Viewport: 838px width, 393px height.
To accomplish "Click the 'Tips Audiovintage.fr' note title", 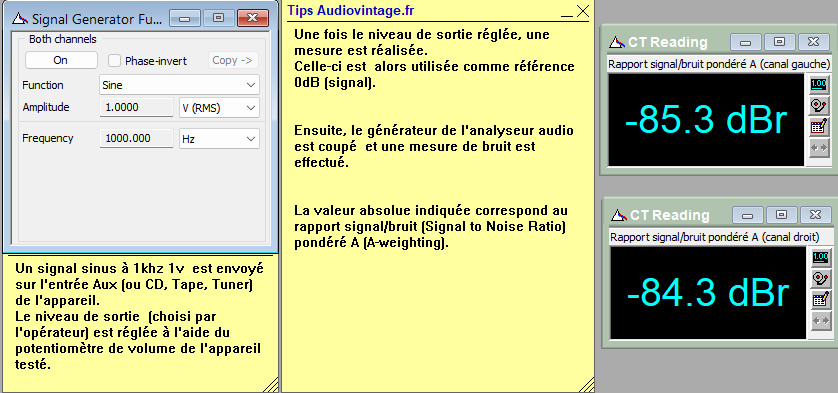I will 351,10.
